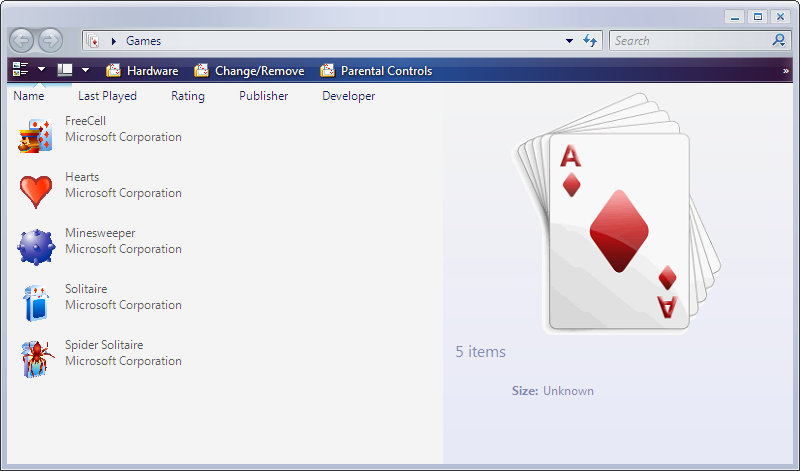Open Parental Controls from the toolbar

pyautogui.click(x=386, y=71)
